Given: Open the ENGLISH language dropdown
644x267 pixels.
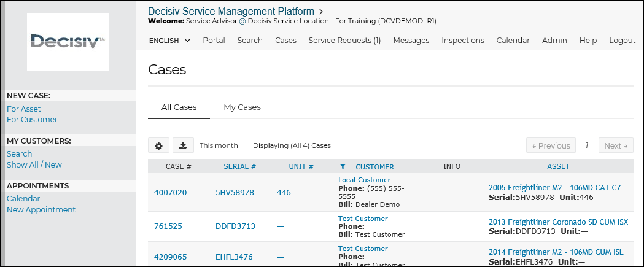Looking at the screenshot, I should [x=169, y=41].
